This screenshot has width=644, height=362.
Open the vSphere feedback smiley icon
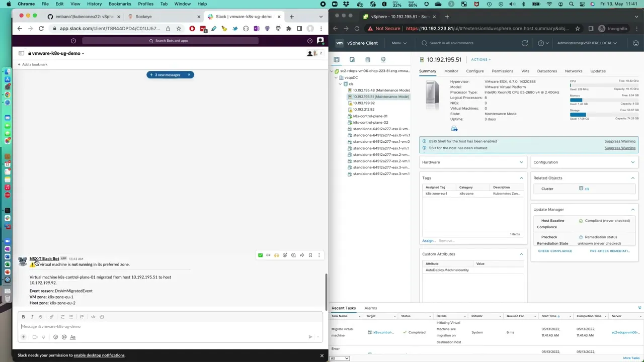click(x=636, y=43)
